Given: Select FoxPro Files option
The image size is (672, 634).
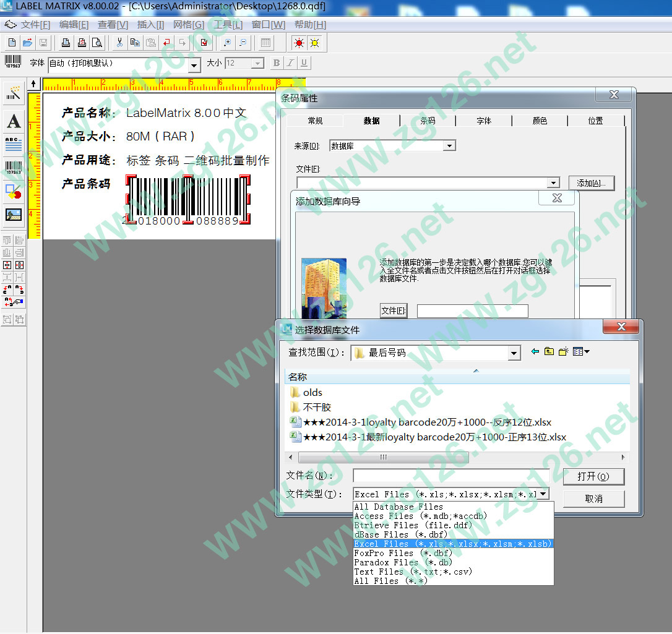Looking at the screenshot, I should point(454,553).
